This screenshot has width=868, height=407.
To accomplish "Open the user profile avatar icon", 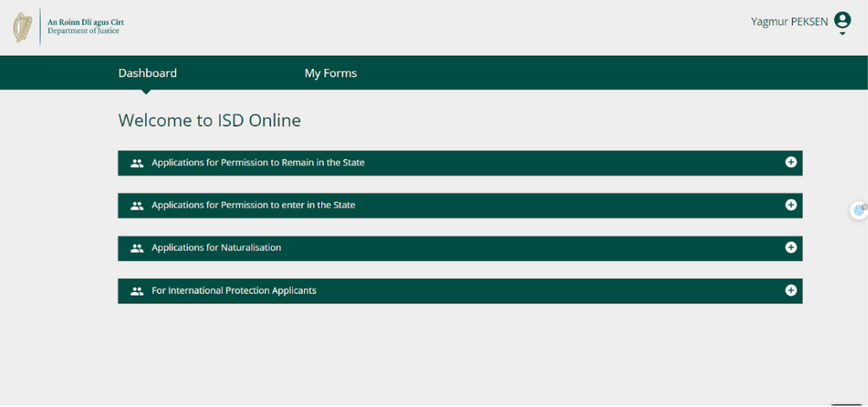I will click(842, 20).
